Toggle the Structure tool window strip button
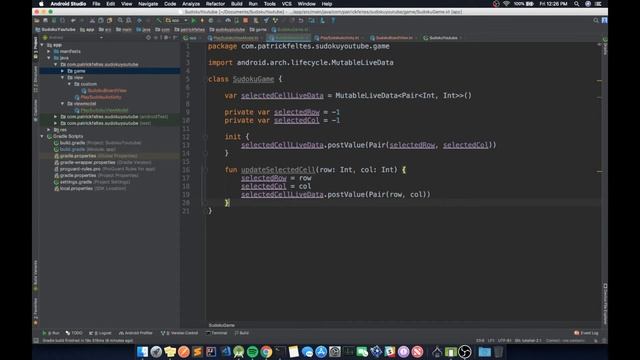Image resolution: width=640 pixels, height=360 pixels. coord(36,79)
